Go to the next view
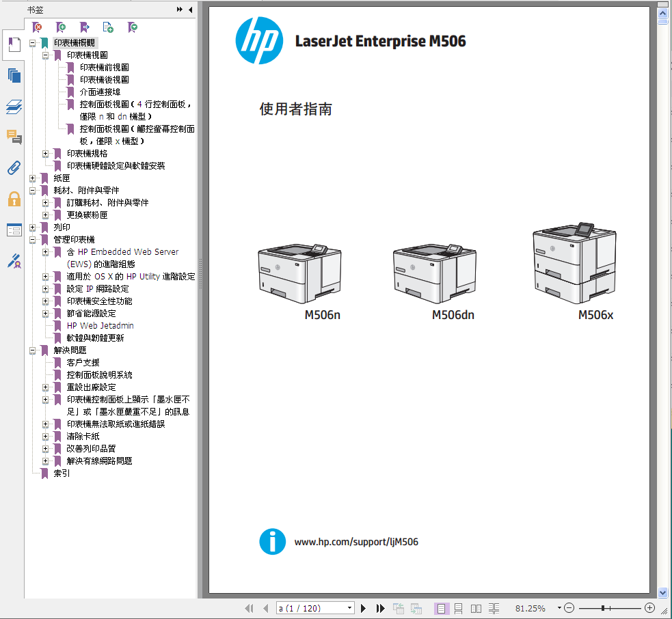 416,608
